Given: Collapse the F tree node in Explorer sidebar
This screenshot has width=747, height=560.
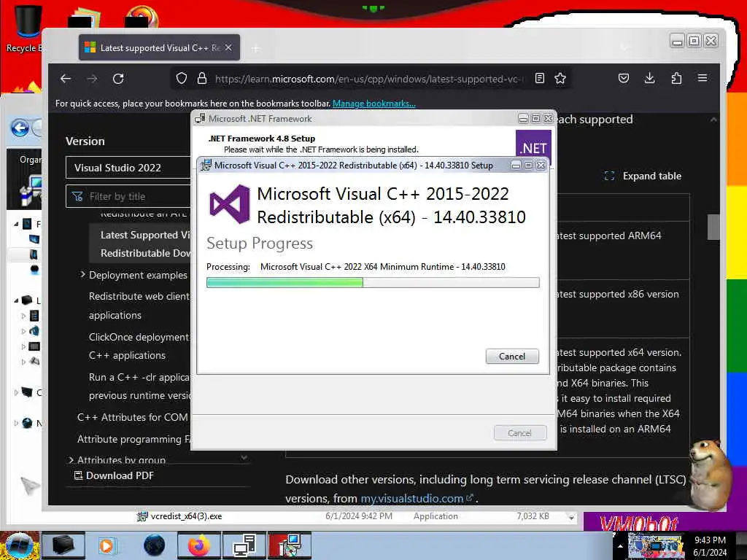Looking at the screenshot, I should 16,224.
